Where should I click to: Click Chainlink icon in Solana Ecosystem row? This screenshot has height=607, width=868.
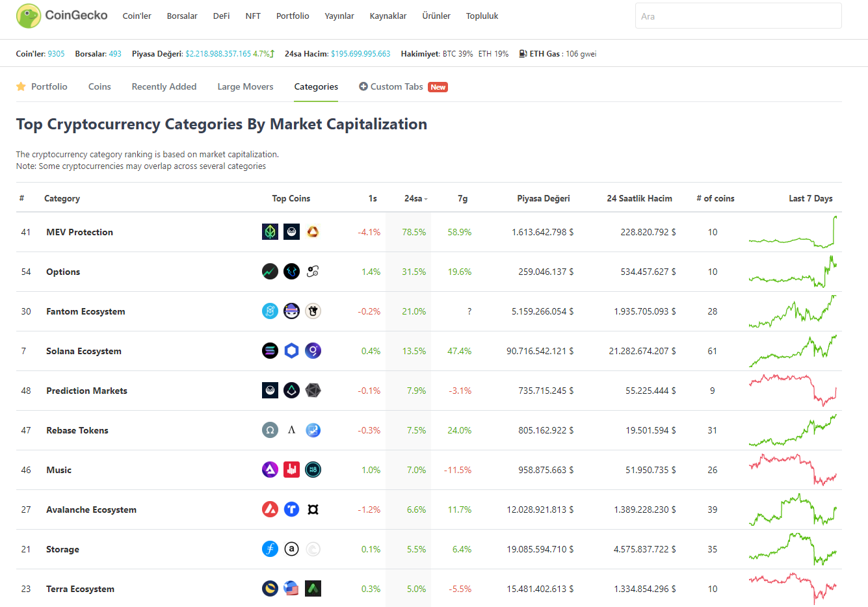click(x=291, y=351)
